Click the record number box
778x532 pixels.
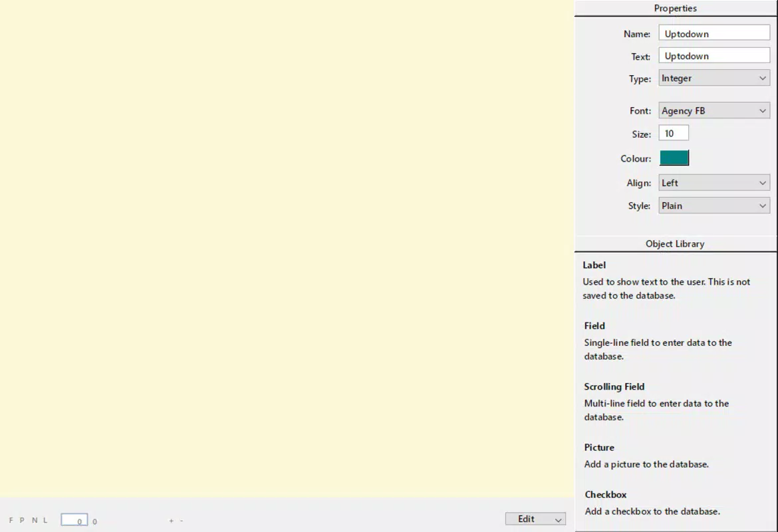74,519
